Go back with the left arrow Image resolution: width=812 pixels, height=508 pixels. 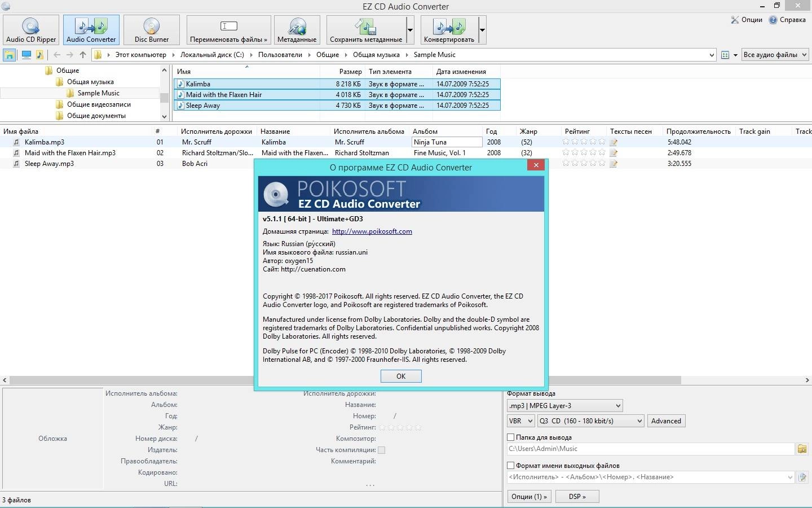(x=56, y=55)
